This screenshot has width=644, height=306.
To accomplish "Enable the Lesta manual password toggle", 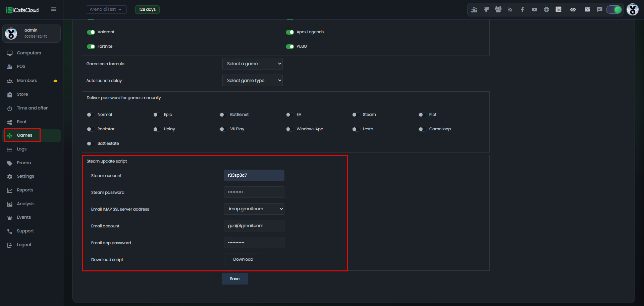I will click(356, 129).
